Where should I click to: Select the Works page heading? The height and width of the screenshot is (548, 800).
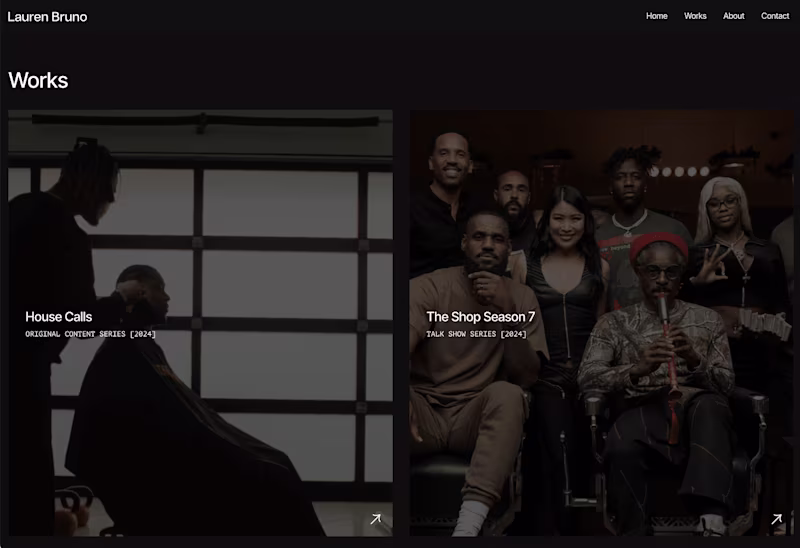tap(38, 80)
